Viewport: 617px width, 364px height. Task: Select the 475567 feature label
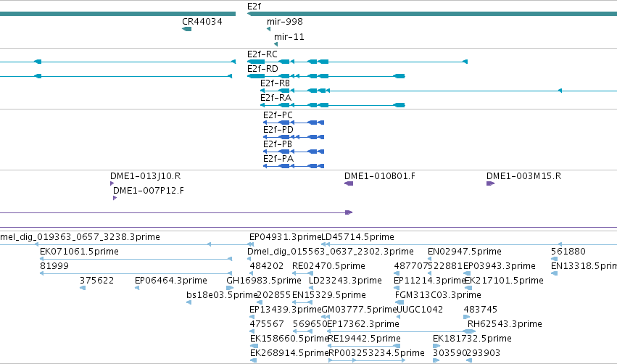tap(267, 325)
